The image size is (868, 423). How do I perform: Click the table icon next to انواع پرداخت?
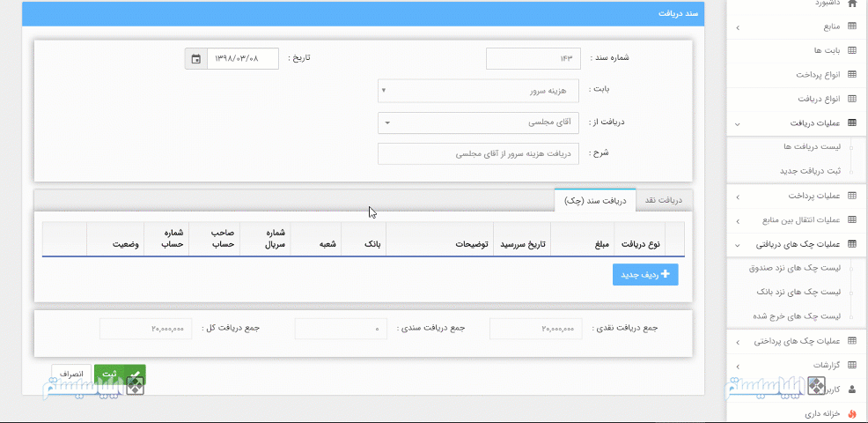(x=852, y=74)
